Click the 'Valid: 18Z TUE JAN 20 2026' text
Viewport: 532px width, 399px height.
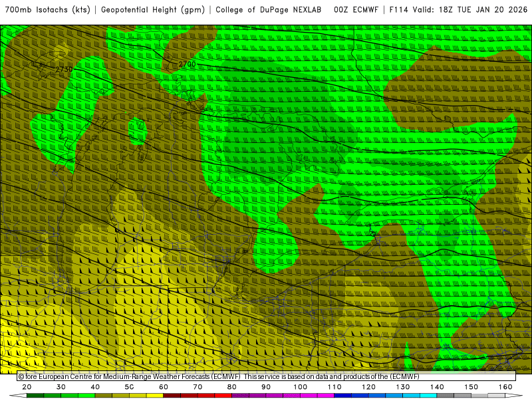tap(470, 10)
